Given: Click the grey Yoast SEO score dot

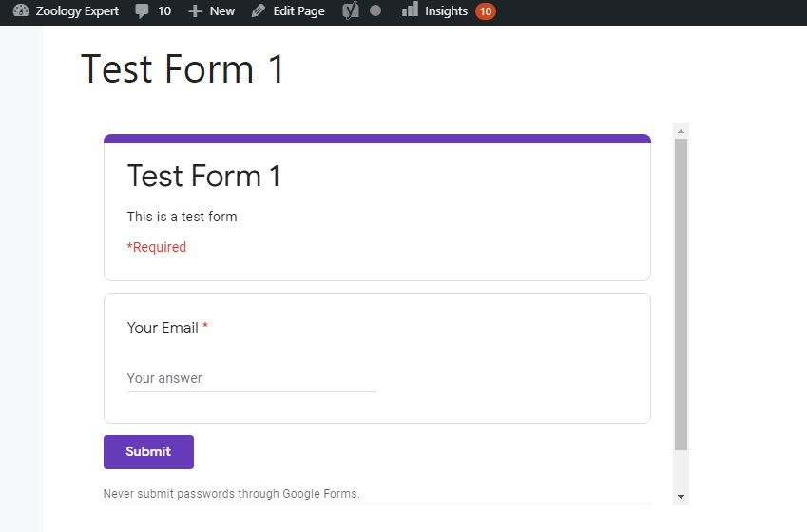Looking at the screenshot, I should 375,11.
